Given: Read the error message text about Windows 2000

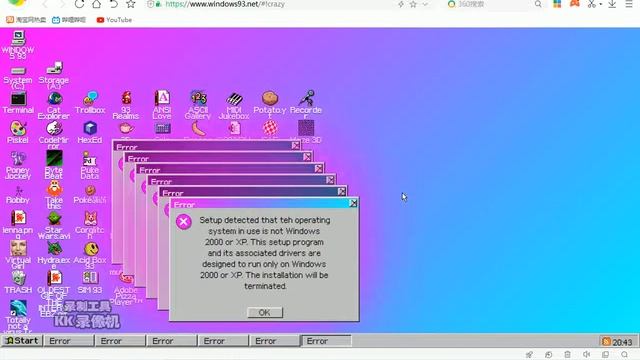Looking at the screenshot, I should tap(264, 253).
